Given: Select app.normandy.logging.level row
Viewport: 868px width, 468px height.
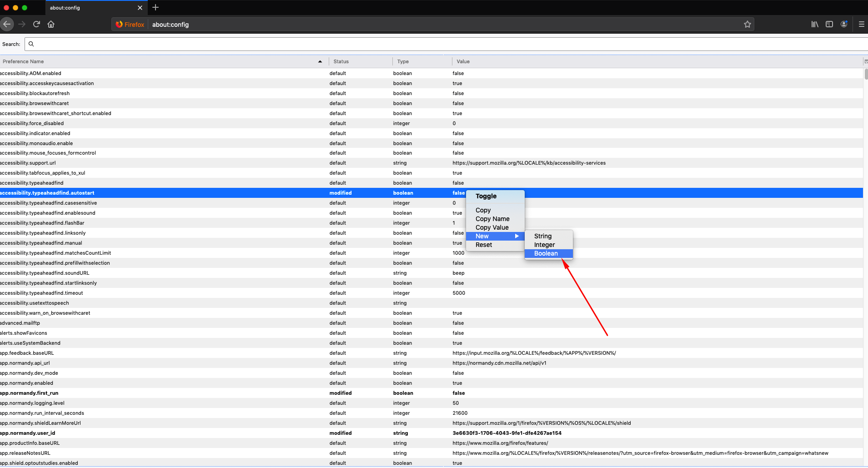Looking at the screenshot, I should click(431, 403).
